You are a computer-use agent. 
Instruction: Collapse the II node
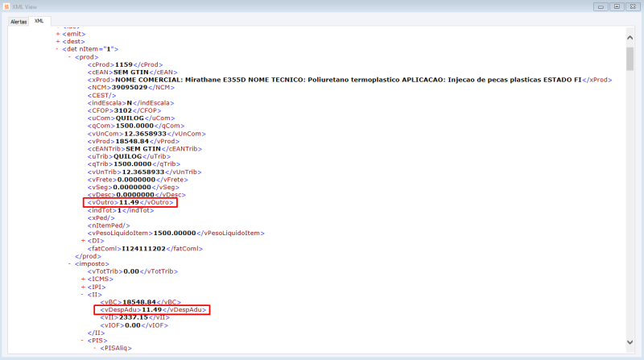[83, 295]
